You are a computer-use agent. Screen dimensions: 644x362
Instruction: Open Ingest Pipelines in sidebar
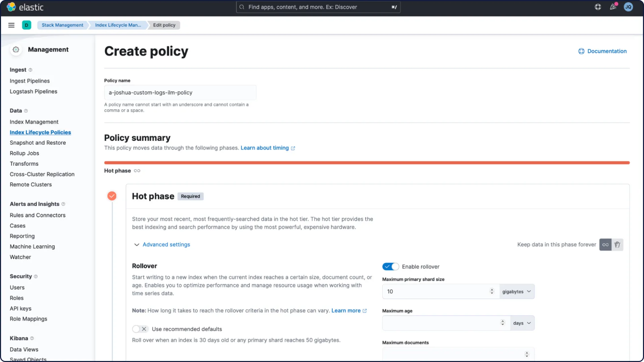pyautogui.click(x=30, y=81)
